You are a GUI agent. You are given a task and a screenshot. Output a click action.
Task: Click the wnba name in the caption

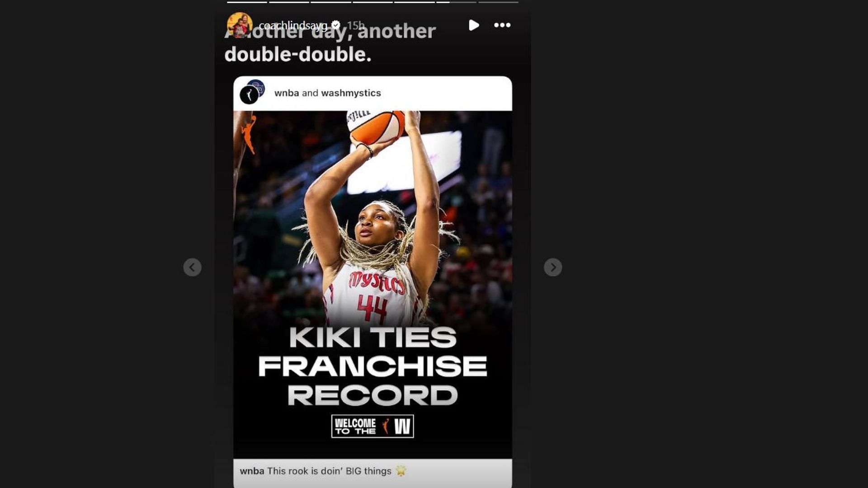(x=252, y=471)
